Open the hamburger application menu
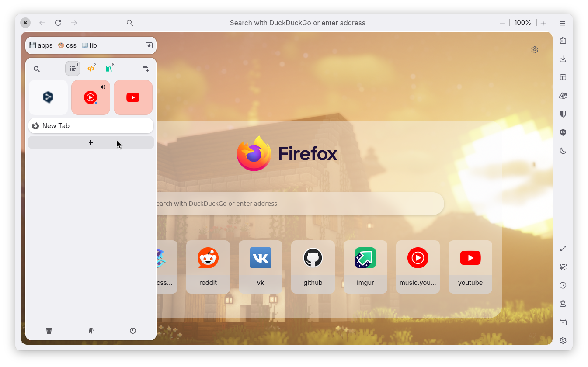588x367 pixels. [563, 23]
